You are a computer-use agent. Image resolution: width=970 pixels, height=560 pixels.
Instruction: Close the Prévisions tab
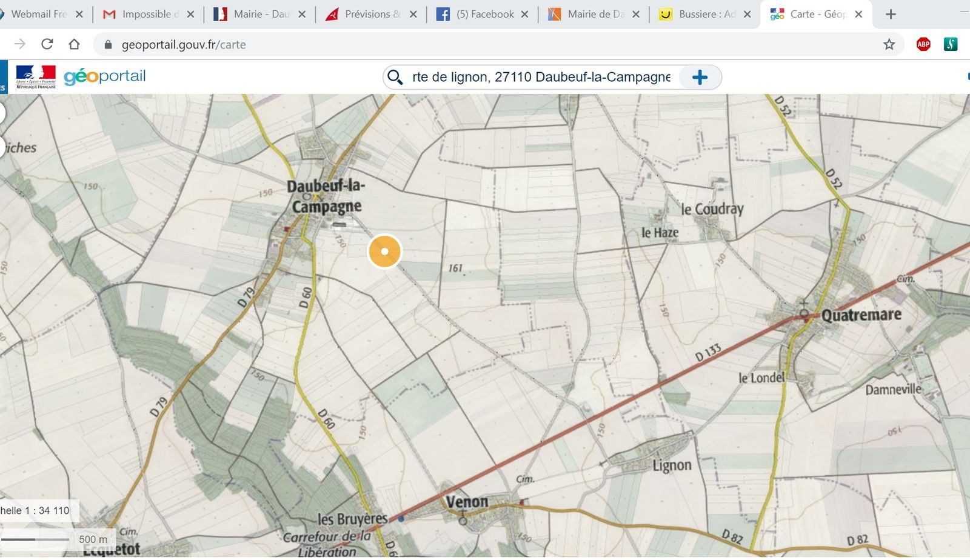[x=413, y=14]
